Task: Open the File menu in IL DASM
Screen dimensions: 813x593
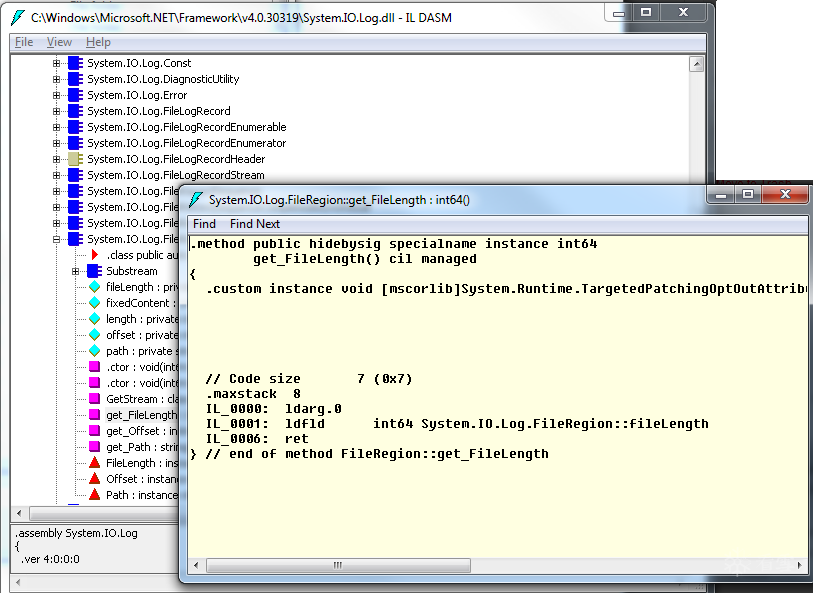Action: tap(24, 42)
